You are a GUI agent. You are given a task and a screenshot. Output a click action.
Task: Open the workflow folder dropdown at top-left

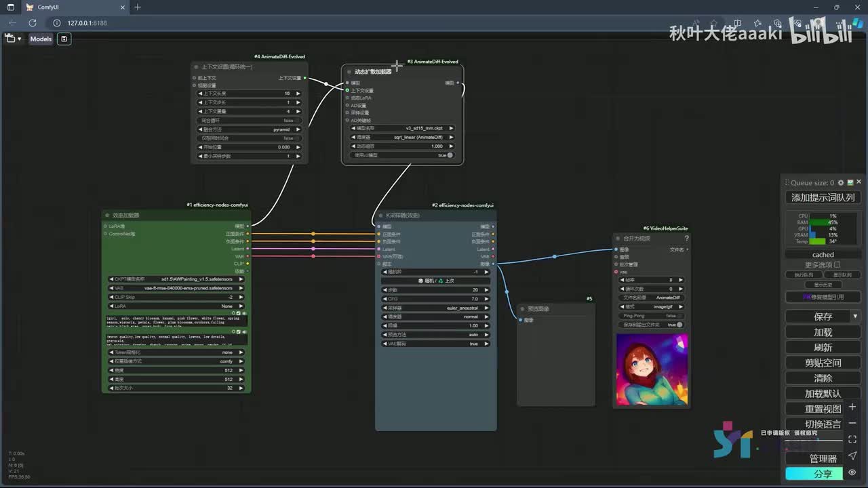click(13, 39)
